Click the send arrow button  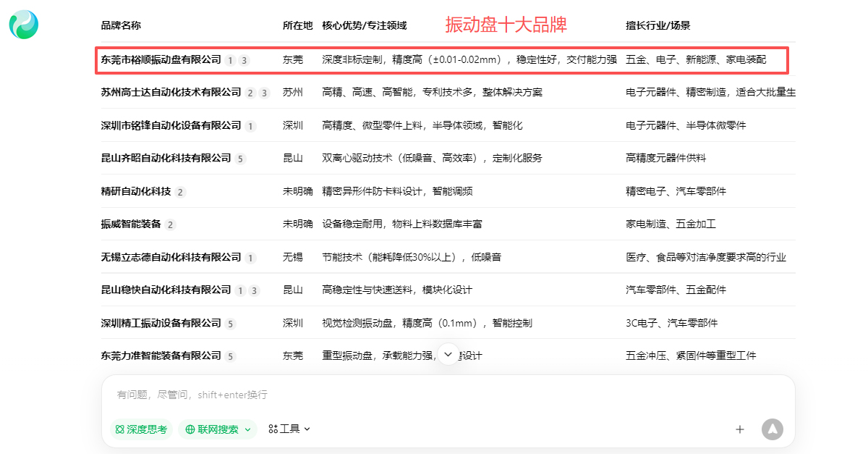pos(772,429)
